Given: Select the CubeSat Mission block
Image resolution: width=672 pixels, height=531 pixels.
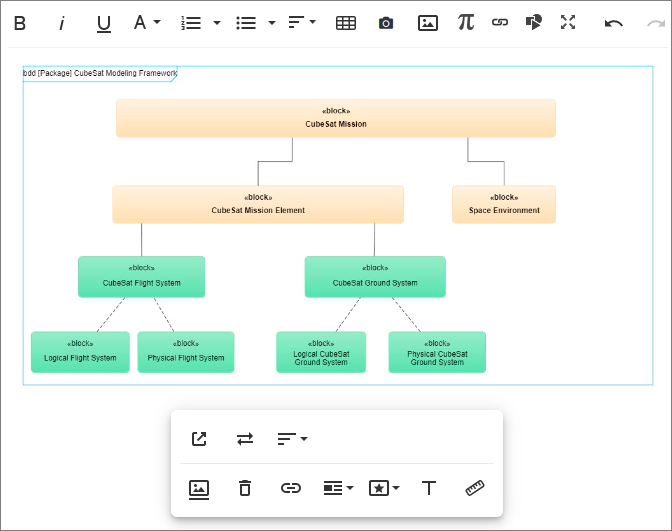Looking at the screenshot, I should point(336,118).
